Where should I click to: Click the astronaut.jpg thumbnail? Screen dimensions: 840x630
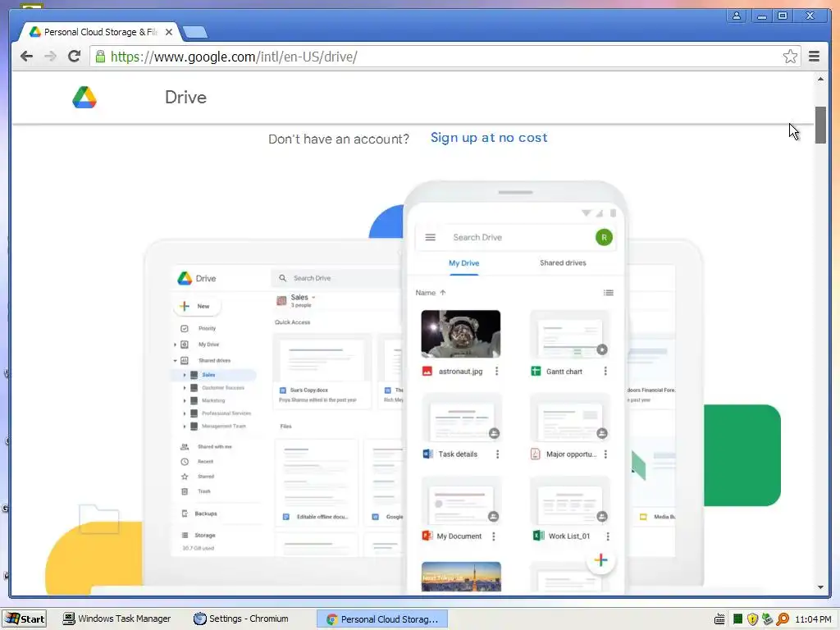(x=461, y=334)
